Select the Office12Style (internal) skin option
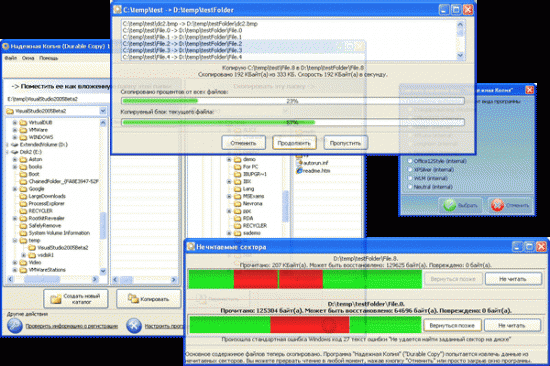This screenshot has width=550, height=366. (437, 161)
